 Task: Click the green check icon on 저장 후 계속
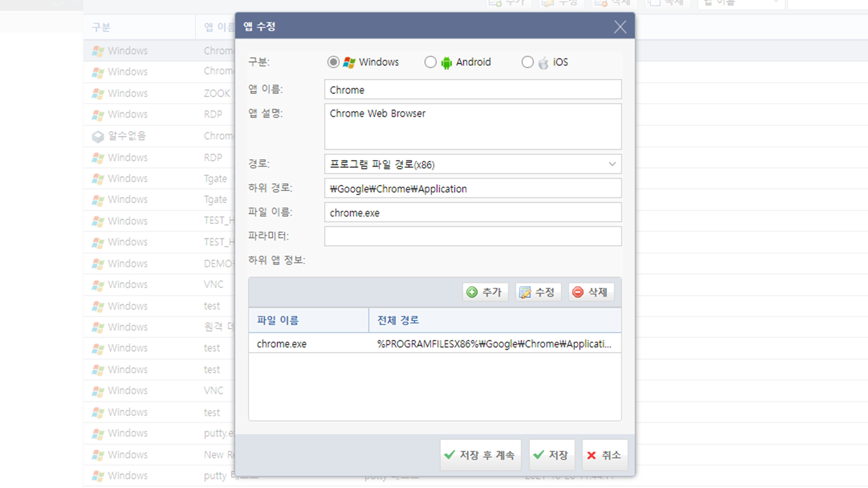coord(450,455)
